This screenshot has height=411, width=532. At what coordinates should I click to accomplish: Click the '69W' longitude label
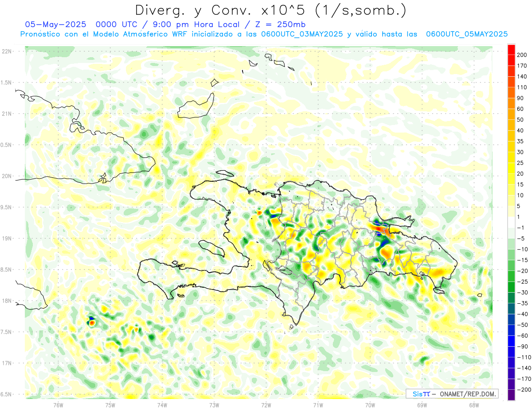(422, 405)
